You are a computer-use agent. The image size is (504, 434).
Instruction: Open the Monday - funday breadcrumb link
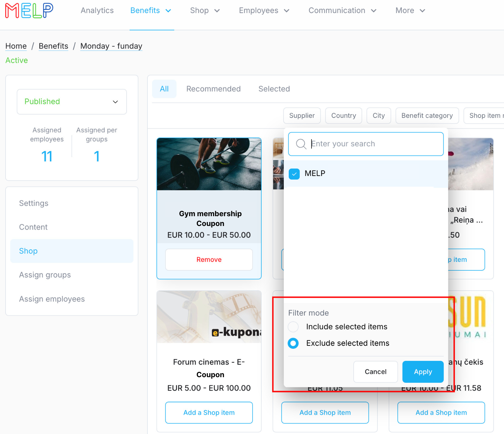pos(111,46)
